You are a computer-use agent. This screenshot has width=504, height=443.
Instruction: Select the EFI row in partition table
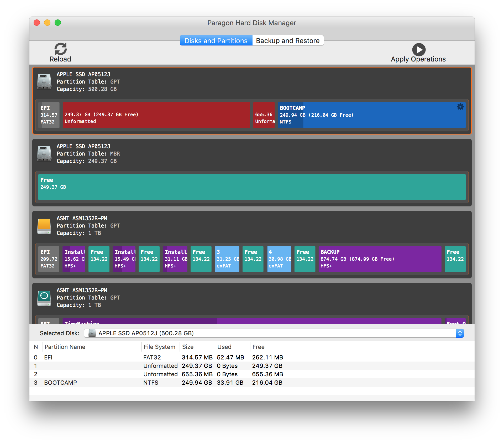pyautogui.click(x=252, y=357)
